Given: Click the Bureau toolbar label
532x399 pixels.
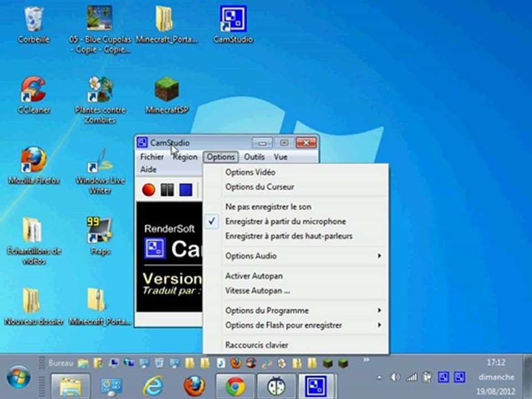Looking at the screenshot, I should (61, 363).
